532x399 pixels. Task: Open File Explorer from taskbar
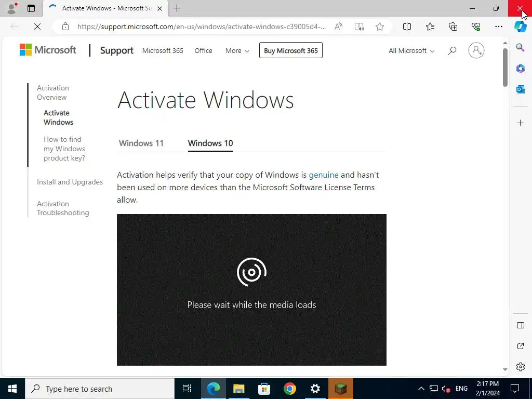(239, 389)
